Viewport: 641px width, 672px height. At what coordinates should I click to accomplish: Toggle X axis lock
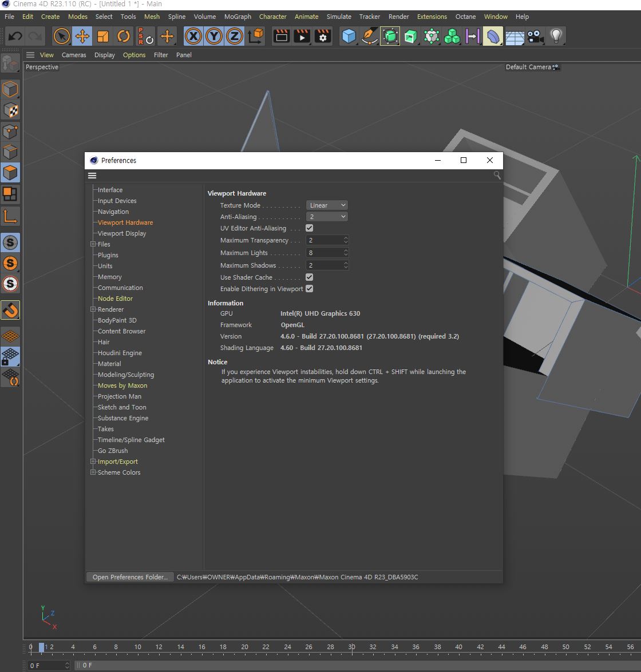pos(193,36)
